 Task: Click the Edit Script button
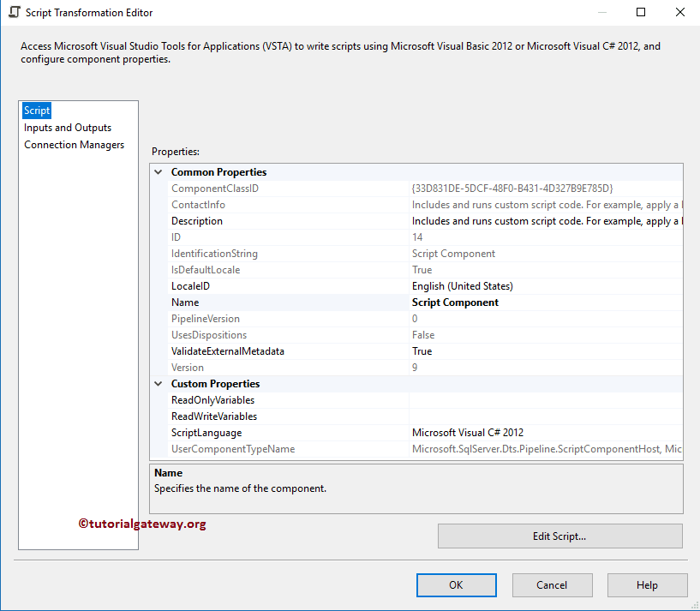(x=559, y=536)
